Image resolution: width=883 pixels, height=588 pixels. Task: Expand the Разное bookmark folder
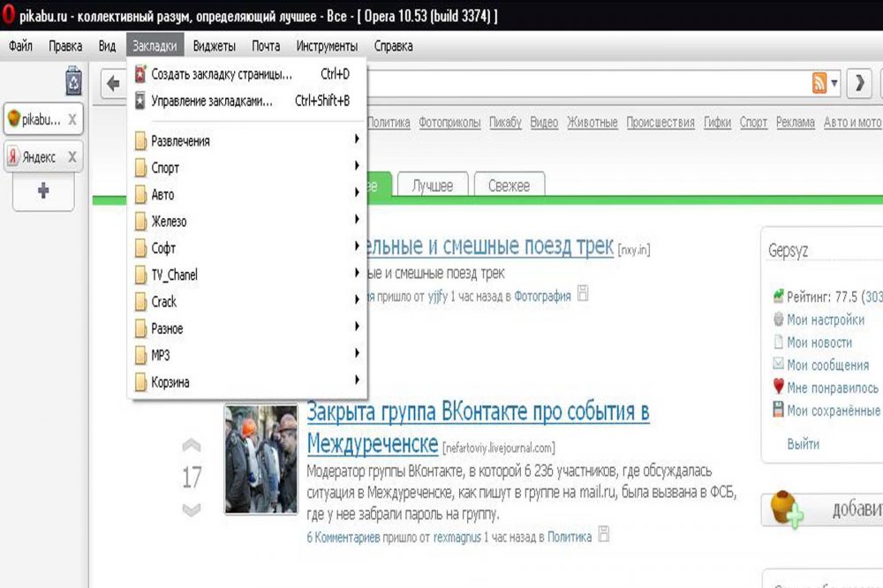(x=246, y=328)
